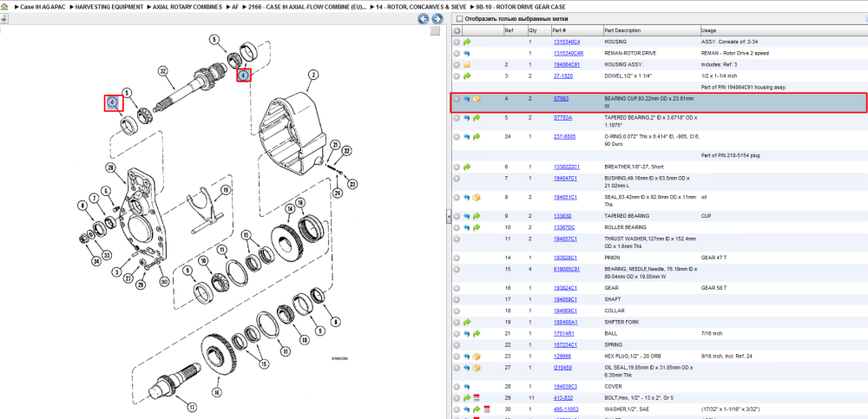Open part number 1338222C1 link

pos(567,167)
